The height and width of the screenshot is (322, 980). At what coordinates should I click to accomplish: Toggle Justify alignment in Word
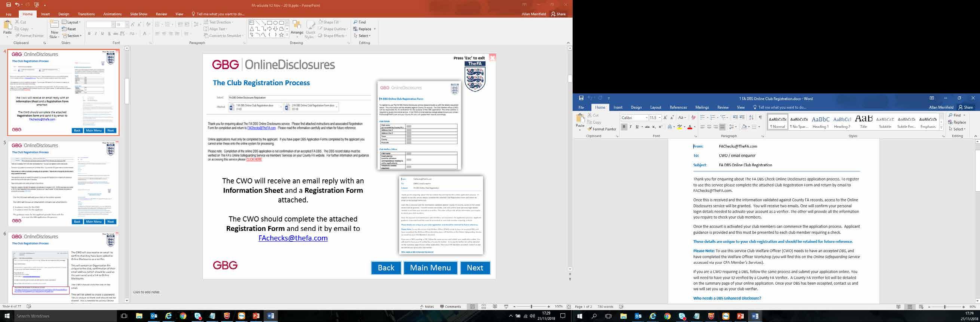click(x=722, y=127)
